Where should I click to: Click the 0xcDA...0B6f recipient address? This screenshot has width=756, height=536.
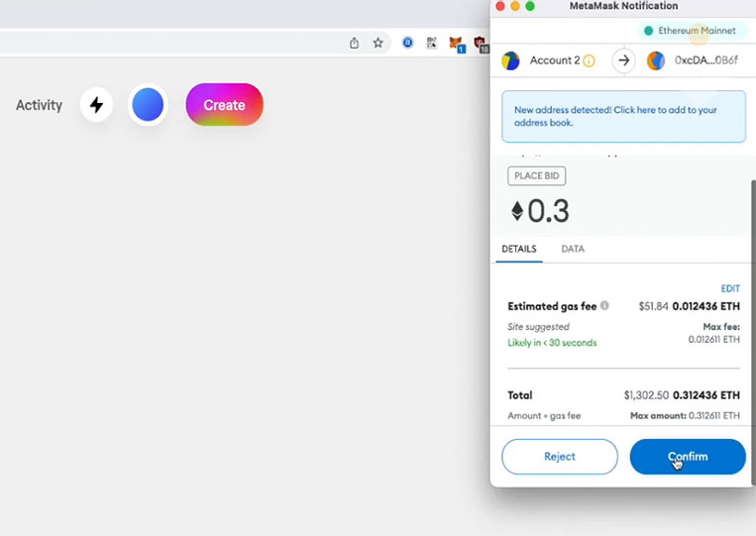coord(705,60)
